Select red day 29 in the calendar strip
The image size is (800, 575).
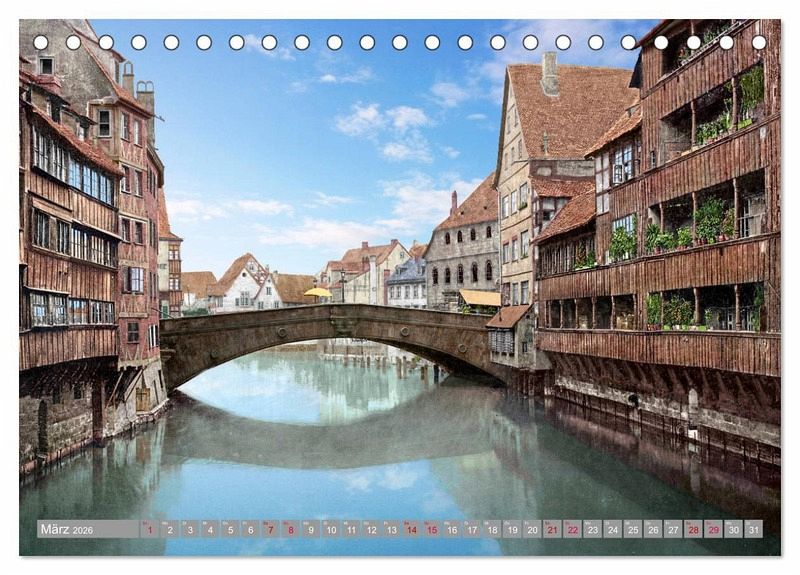(x=714, y=529)
